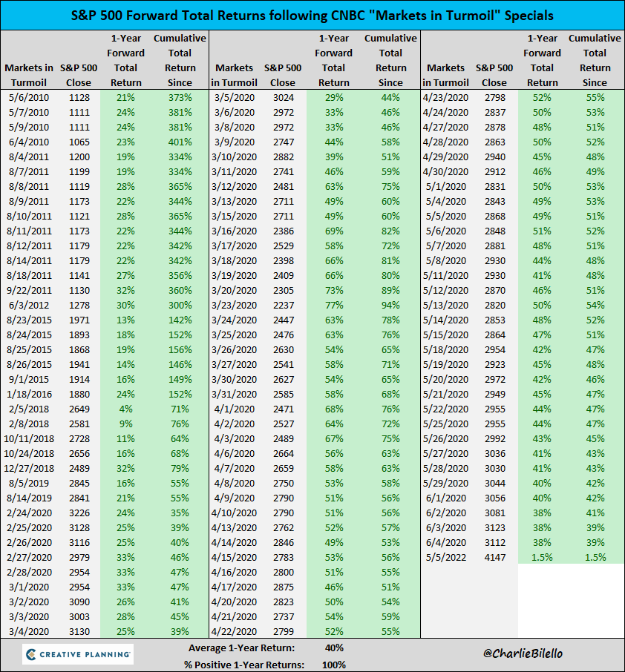Select the 94% cumulative return cell
The height and width of the screenshot is (672, 625).
[390, 305]
